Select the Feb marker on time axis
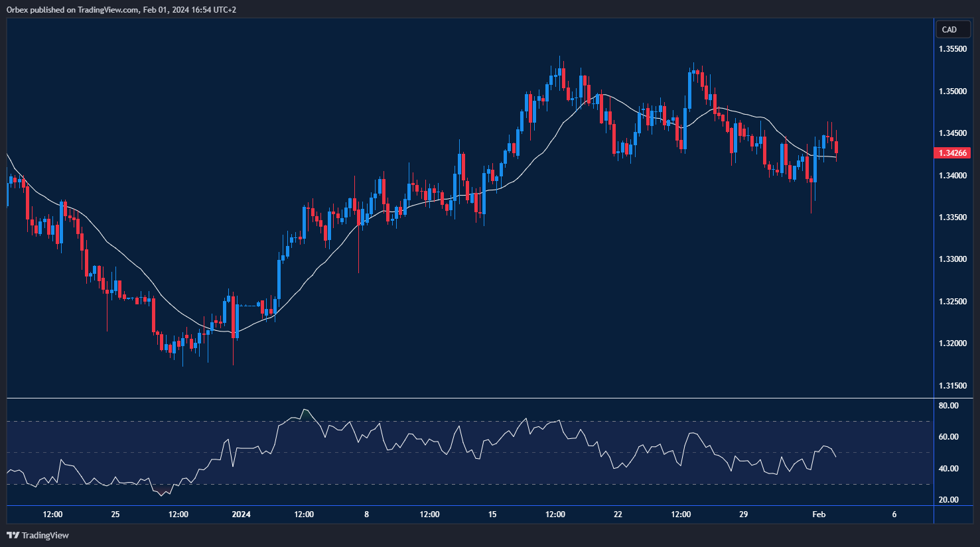 pos(819,515)
